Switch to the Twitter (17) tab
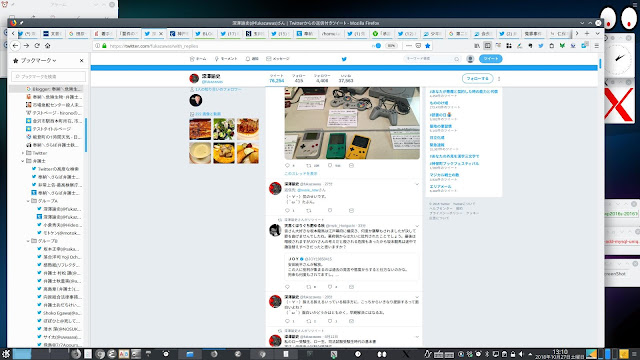640x360 pixels. pos(229,33)
